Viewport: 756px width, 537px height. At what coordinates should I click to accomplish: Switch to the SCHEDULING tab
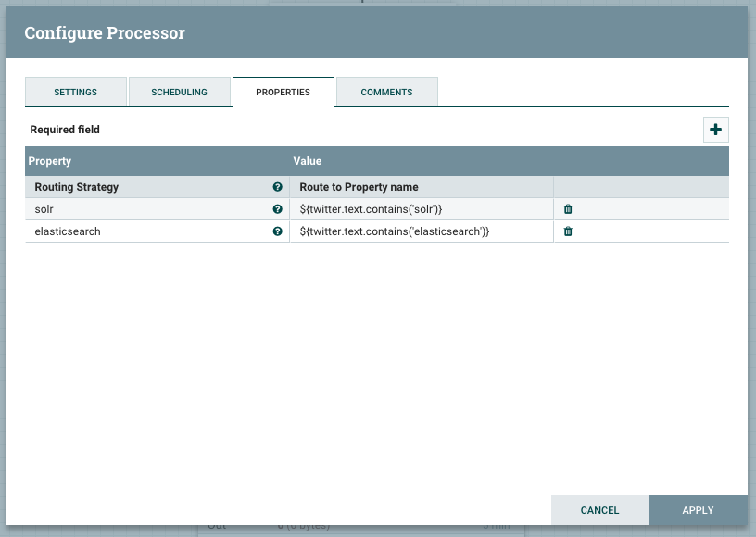tap(180, 92)
